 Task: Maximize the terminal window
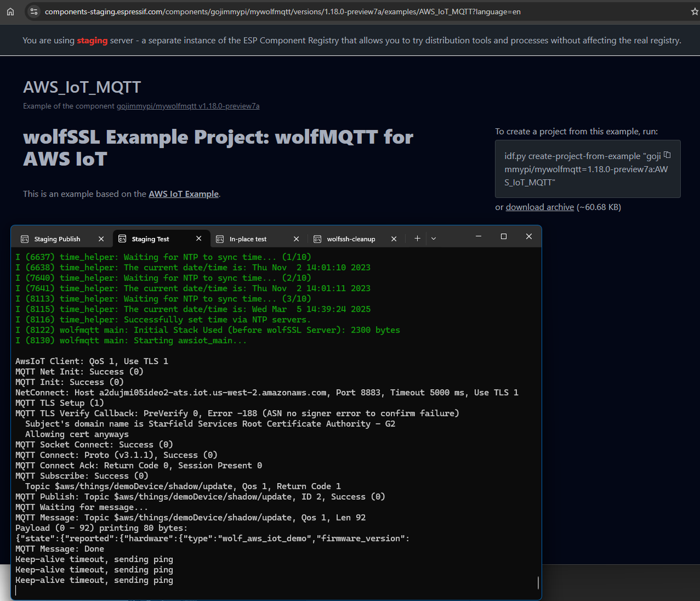(x=503, y=236)
